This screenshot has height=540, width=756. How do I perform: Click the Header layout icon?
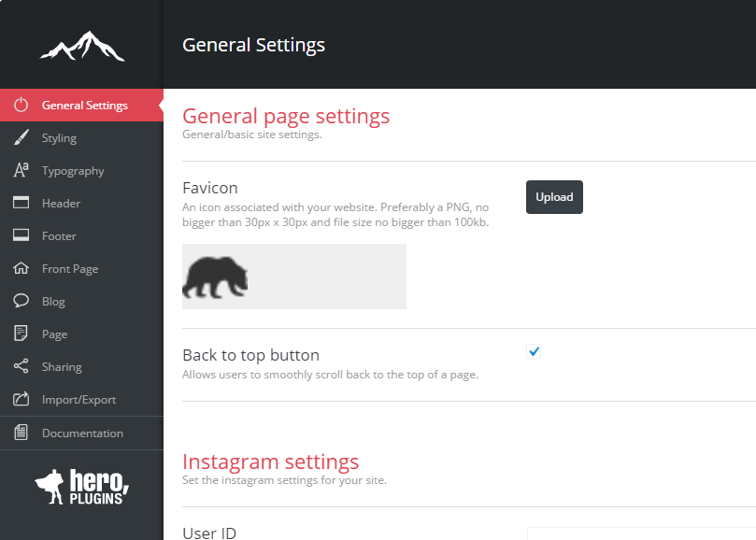coord(21,203)
